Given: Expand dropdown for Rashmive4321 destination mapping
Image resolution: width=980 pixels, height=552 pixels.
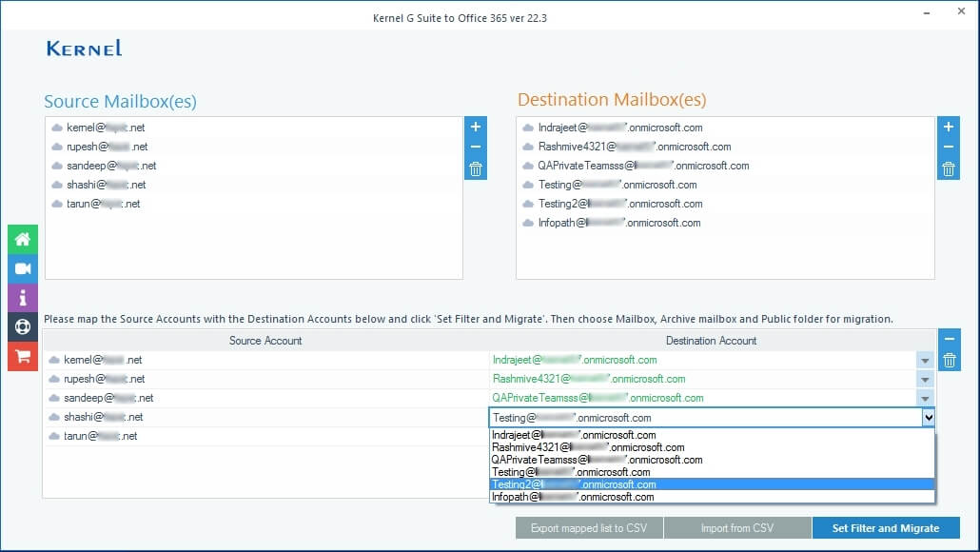Looking at the screenshot, I should tap(925, 380).
